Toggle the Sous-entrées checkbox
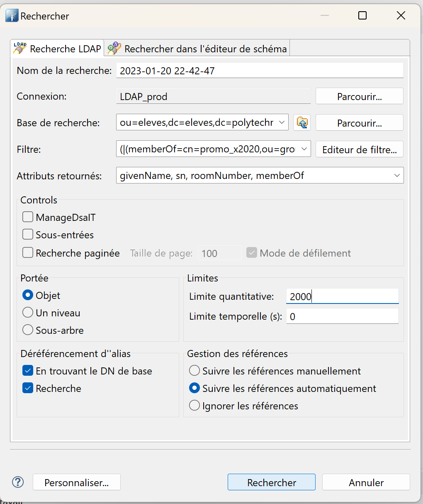 click(x=28, y=235)
